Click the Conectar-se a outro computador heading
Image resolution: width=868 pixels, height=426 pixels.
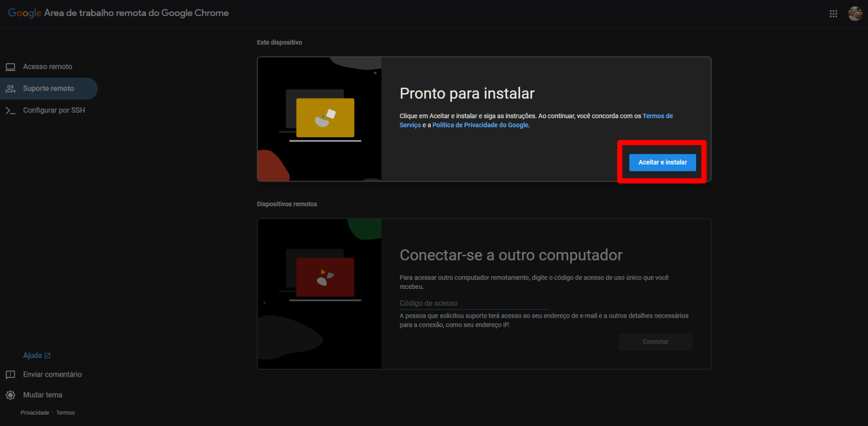coord(511,255)
